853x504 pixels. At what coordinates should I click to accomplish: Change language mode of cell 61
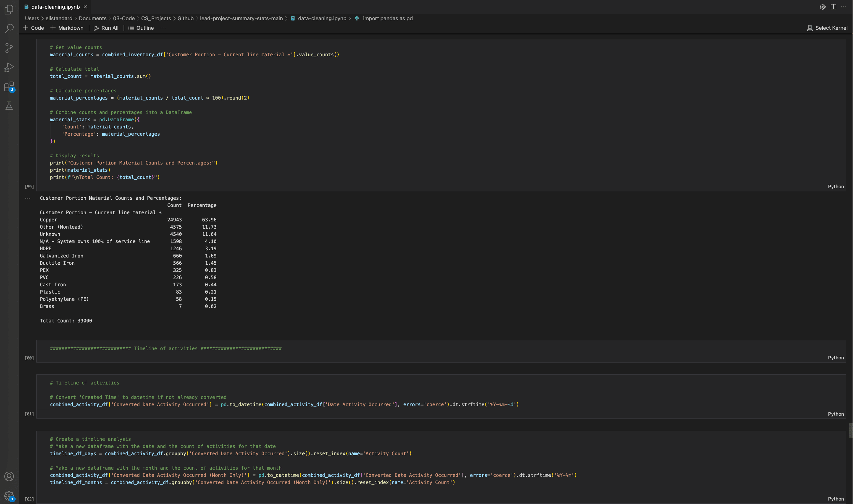836,414
